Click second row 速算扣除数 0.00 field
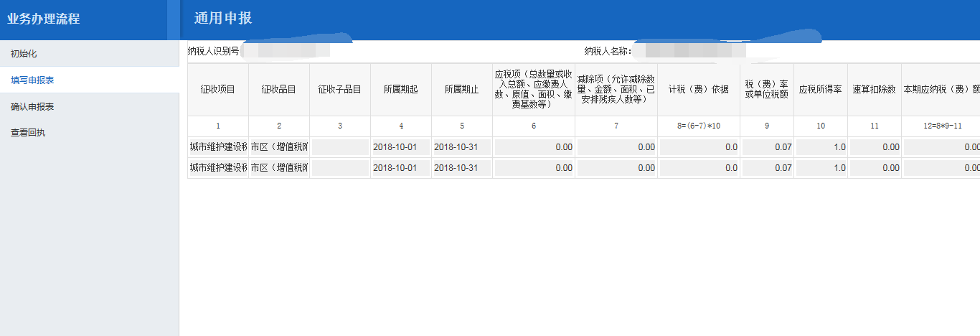Screen dimensions: 980x336 (x=875, y=168)
